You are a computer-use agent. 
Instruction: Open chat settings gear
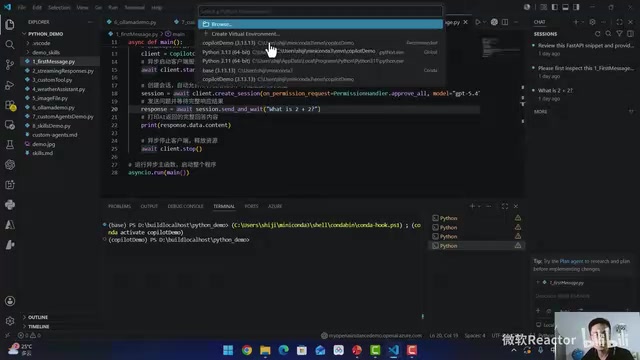(x=592, y=22)
